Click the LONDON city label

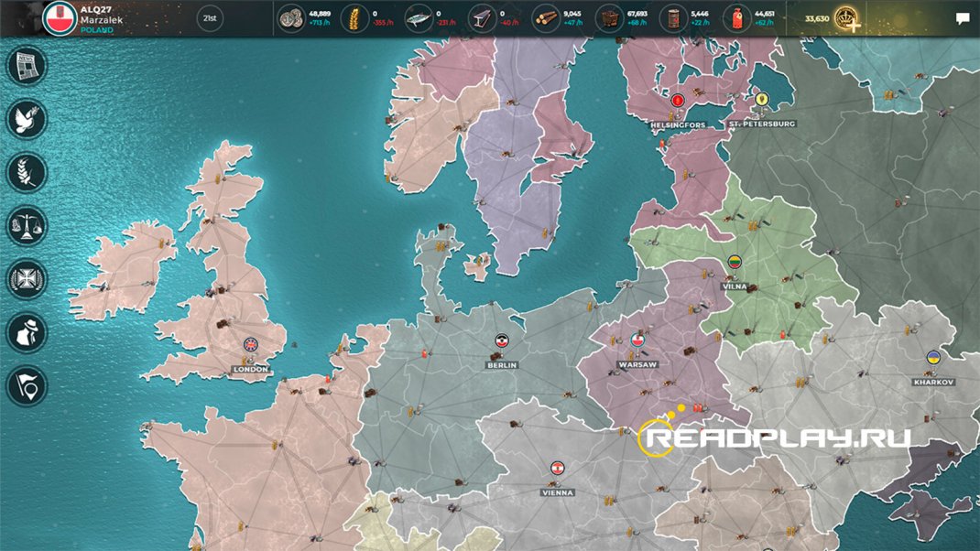(251, 369)
